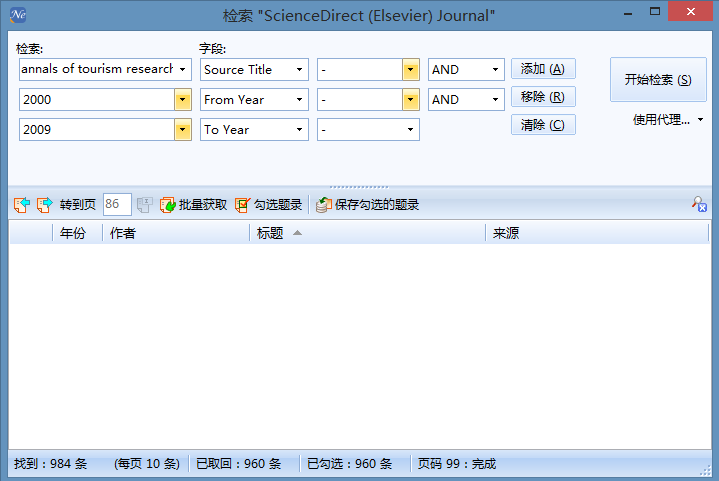
Task: Close the ScienceDirect search window
Action: point(691,12)
